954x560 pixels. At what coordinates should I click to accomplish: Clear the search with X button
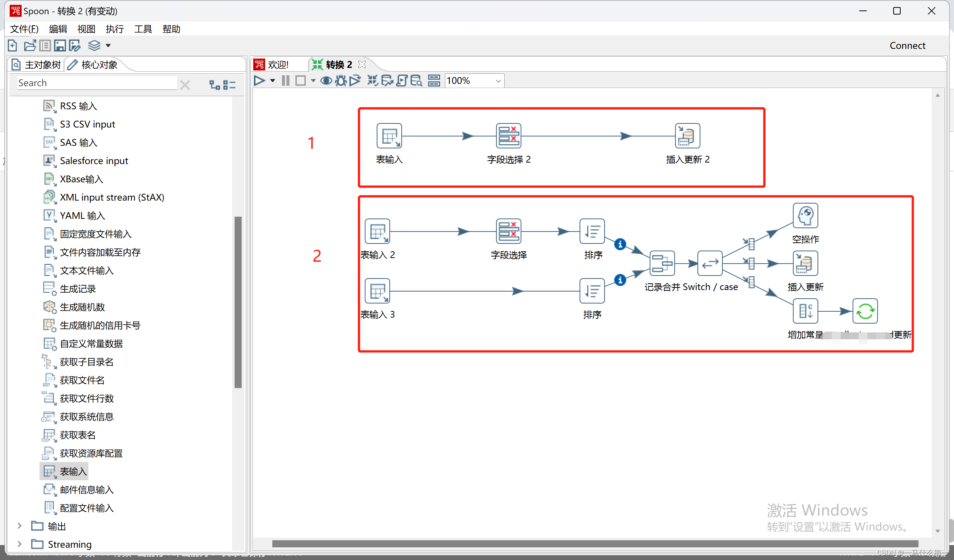pos(185,85)
